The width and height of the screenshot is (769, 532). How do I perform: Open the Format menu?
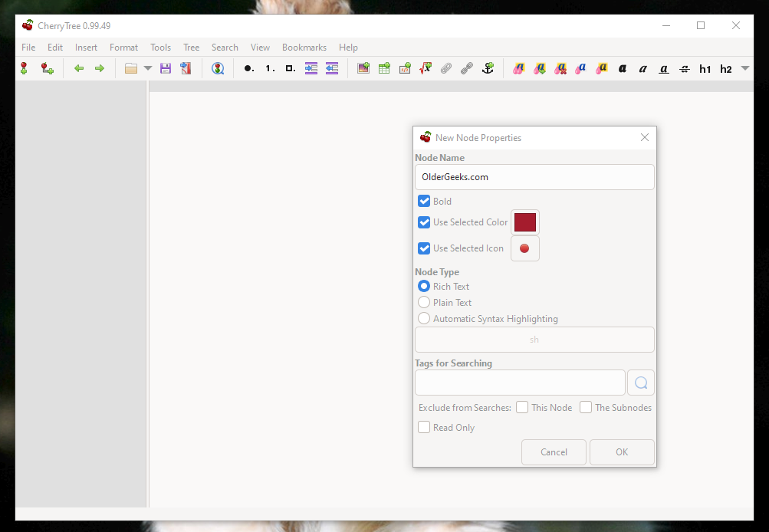(x=123, y=48)
